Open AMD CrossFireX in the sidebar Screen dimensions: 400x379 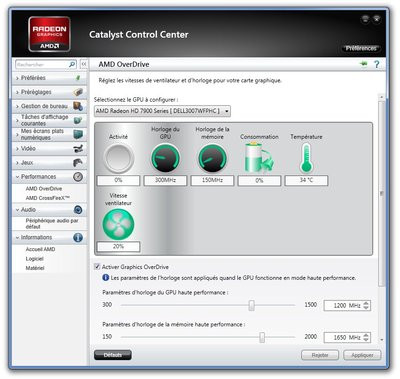pyautogui.click(x=48, y=198)
